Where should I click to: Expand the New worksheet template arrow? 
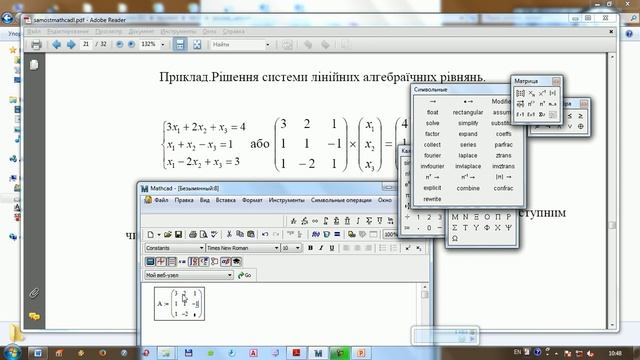pos(159,235)
